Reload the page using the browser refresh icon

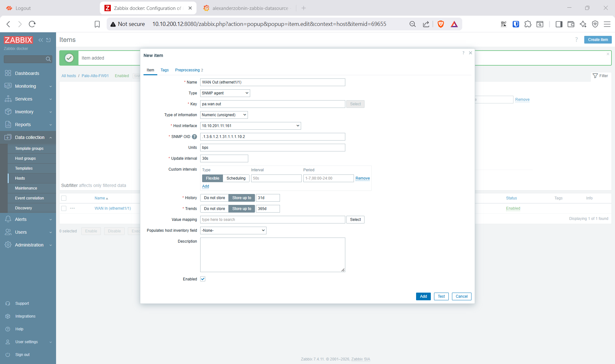[x=32, y=24]
